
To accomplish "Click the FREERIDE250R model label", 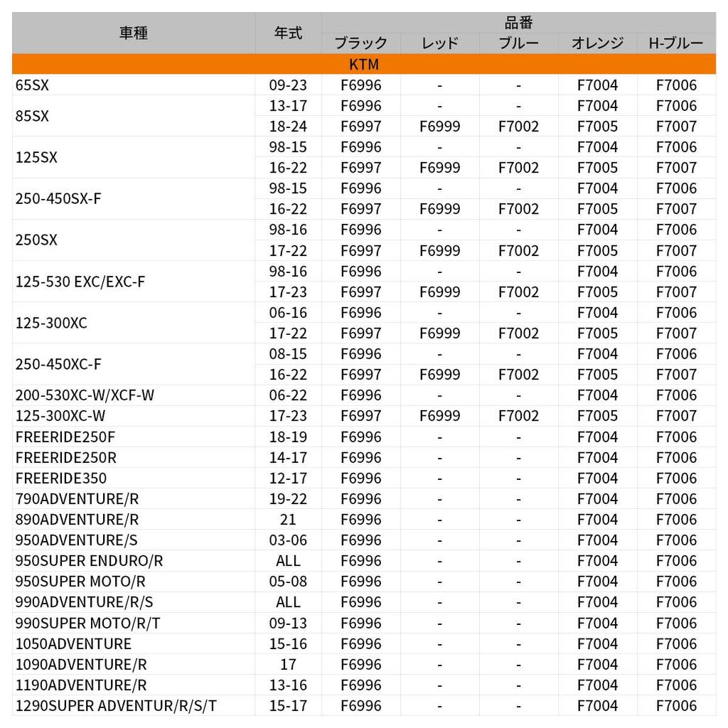I will coord(66,457).
